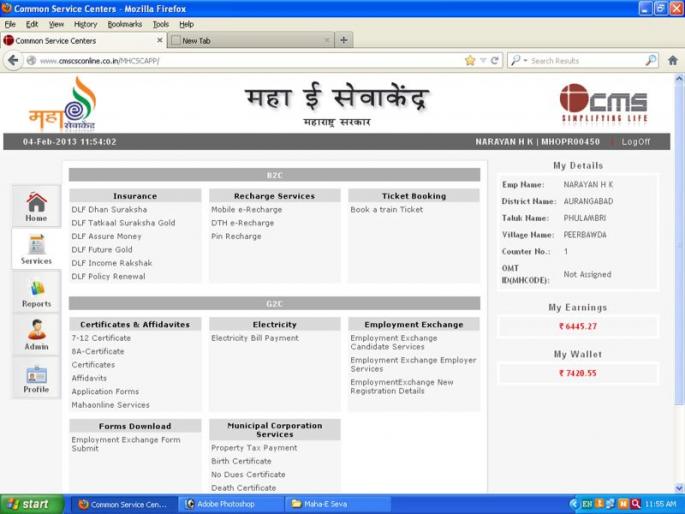The height and width of the screenshot is (514, 685).
Task: Click the LogOff link
Action: point(635,142)
